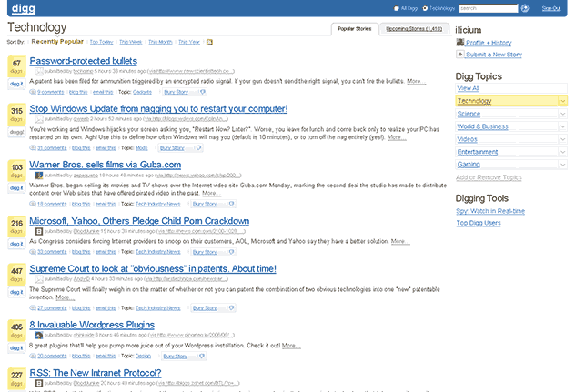575x392 pixels.
Task: Sort by This Week
Action: tap(130, 42)
